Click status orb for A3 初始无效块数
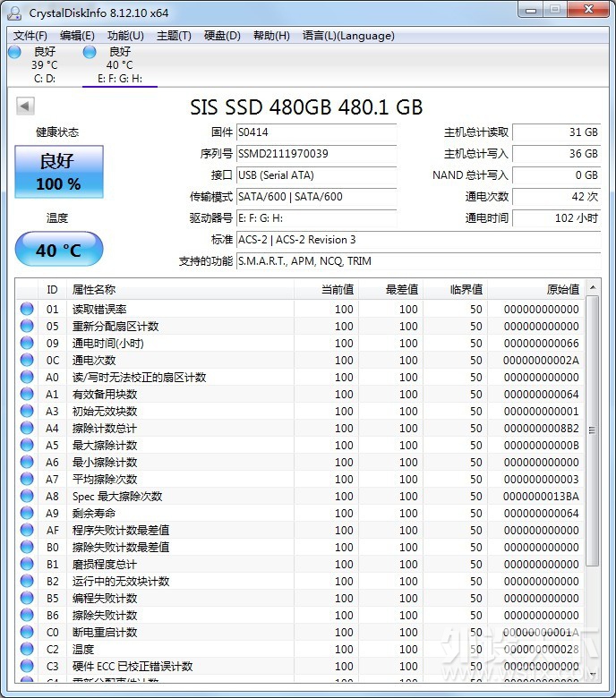616x698 pixels. tap(27, 411)
